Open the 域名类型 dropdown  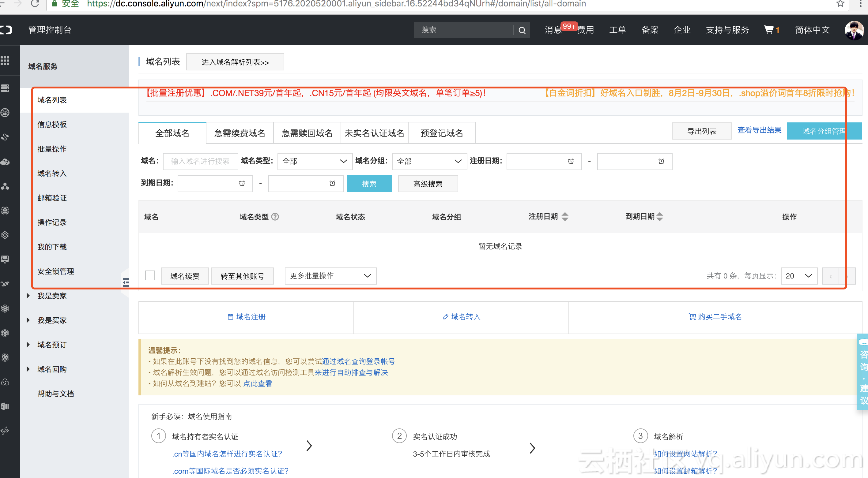tap(315, 162)
